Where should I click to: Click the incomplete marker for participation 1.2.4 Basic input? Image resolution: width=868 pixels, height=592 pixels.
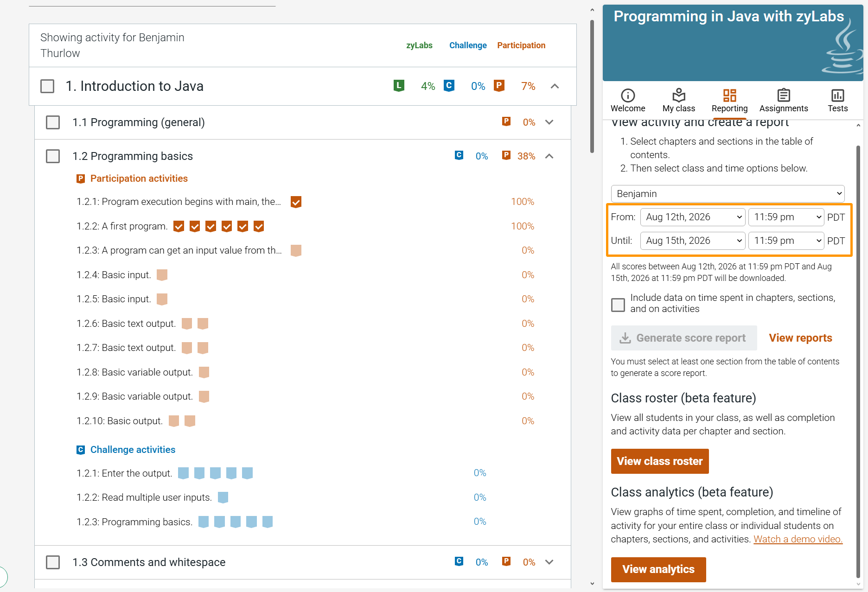click(162, 275)
